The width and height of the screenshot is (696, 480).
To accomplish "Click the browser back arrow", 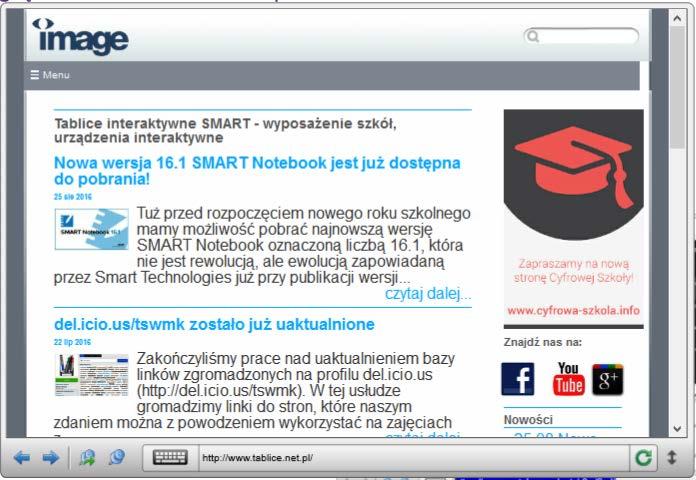I will 22,457.
